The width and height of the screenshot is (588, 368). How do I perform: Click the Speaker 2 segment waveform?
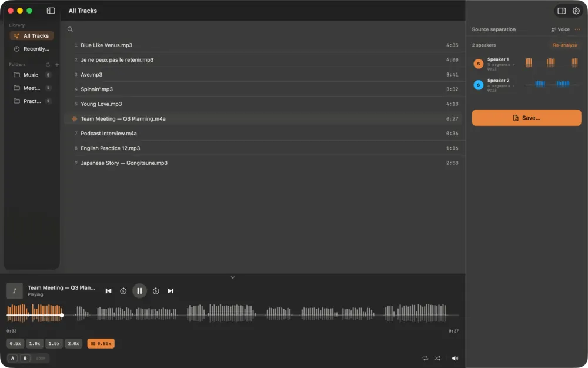pyautogui.click(x=552, y=84)
